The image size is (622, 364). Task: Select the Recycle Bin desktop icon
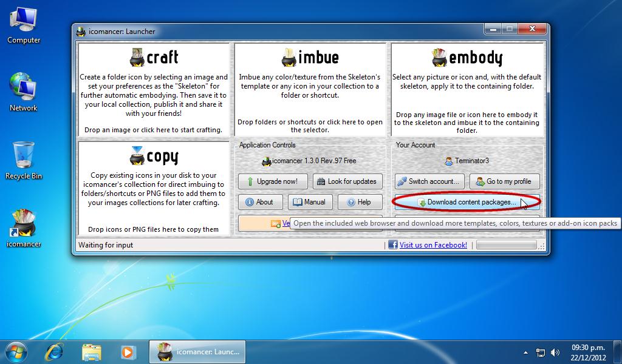pyautogui.click(x=24, y=161)
